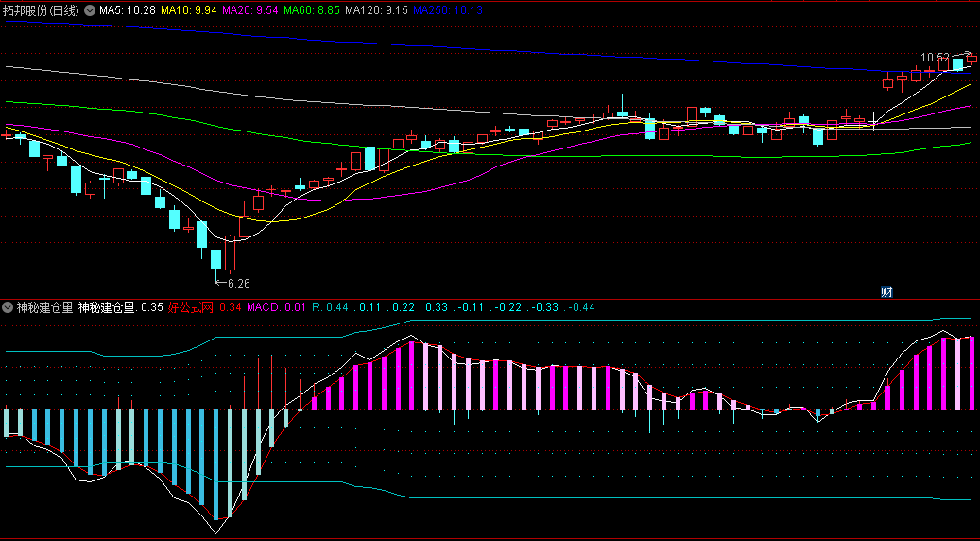The width and height of the screenshot is (980, 541).
Task: Click the :-0.33 indicator value
Action: point(543,307)
